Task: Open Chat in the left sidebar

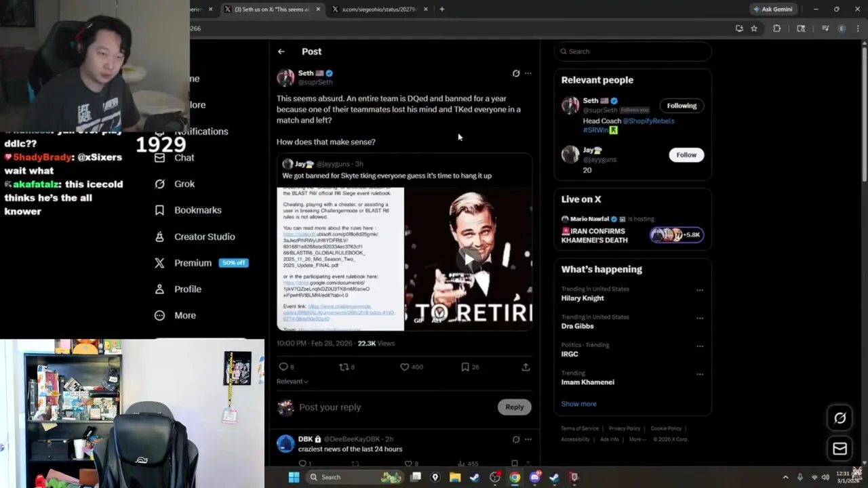Action: pyautogui.click(x=174, y=157)
